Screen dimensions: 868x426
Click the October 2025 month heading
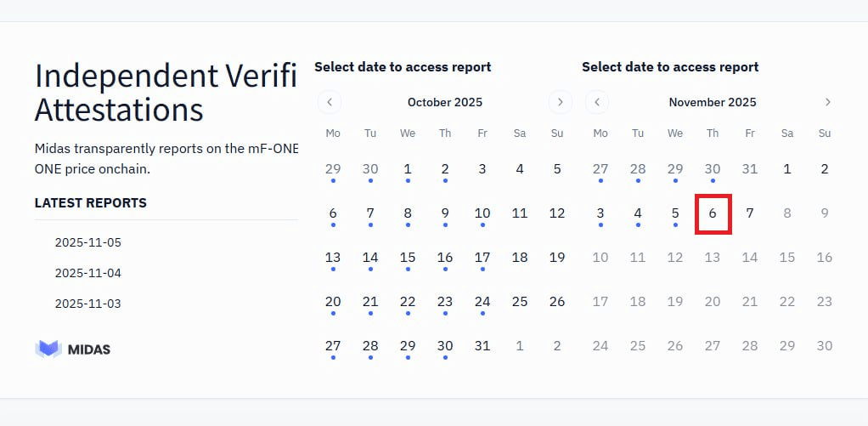point(444,102)
